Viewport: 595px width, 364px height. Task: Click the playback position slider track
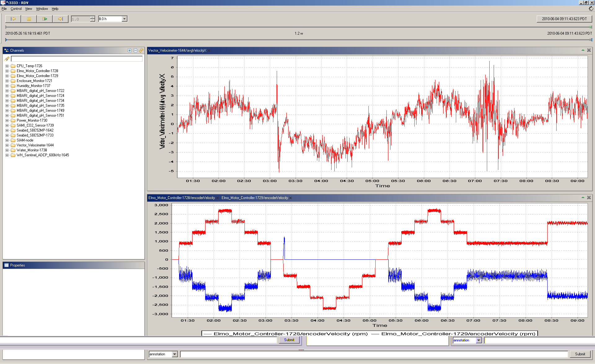(298, 27)
